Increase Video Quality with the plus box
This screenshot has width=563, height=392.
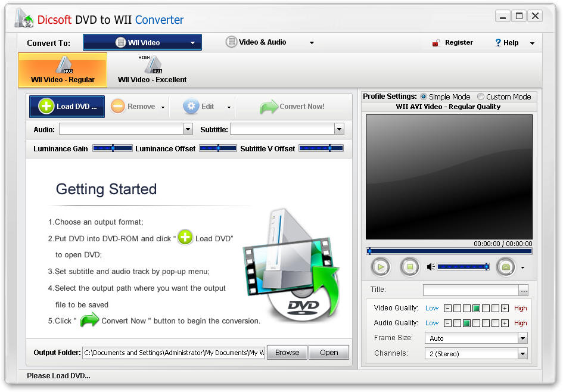(x=505, y=309)
